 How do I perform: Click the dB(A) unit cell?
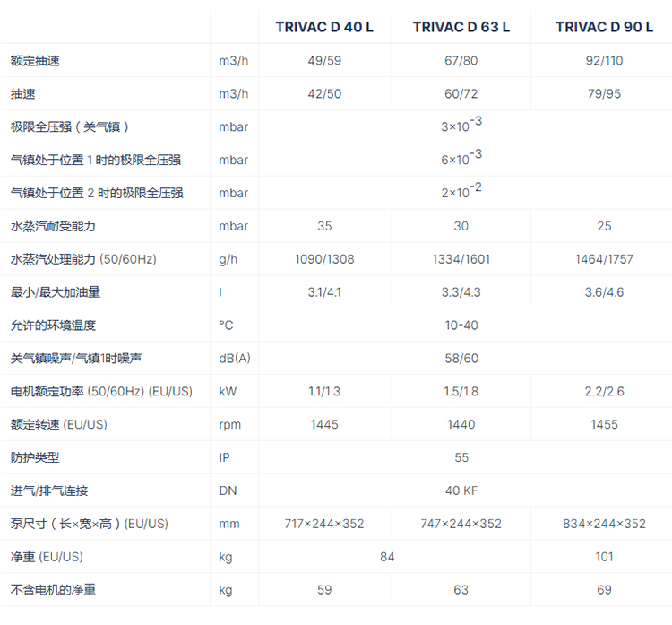click(235, 358)
